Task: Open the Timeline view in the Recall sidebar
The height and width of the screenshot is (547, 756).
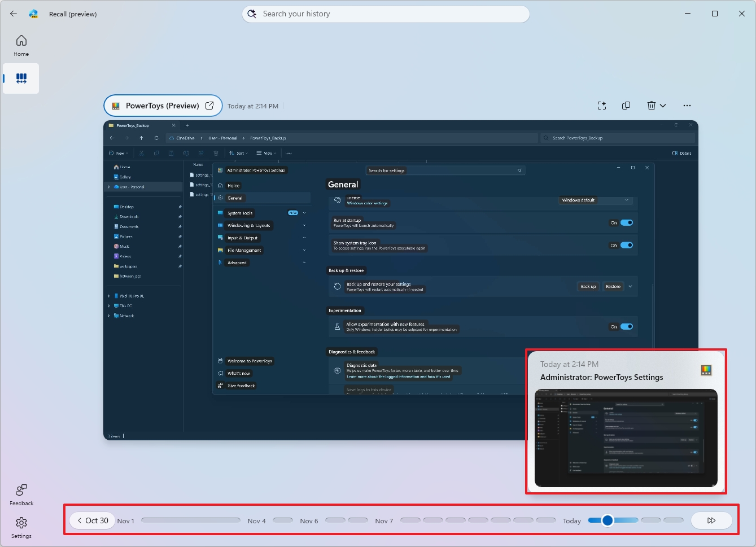Action: [x=21, y=78]
